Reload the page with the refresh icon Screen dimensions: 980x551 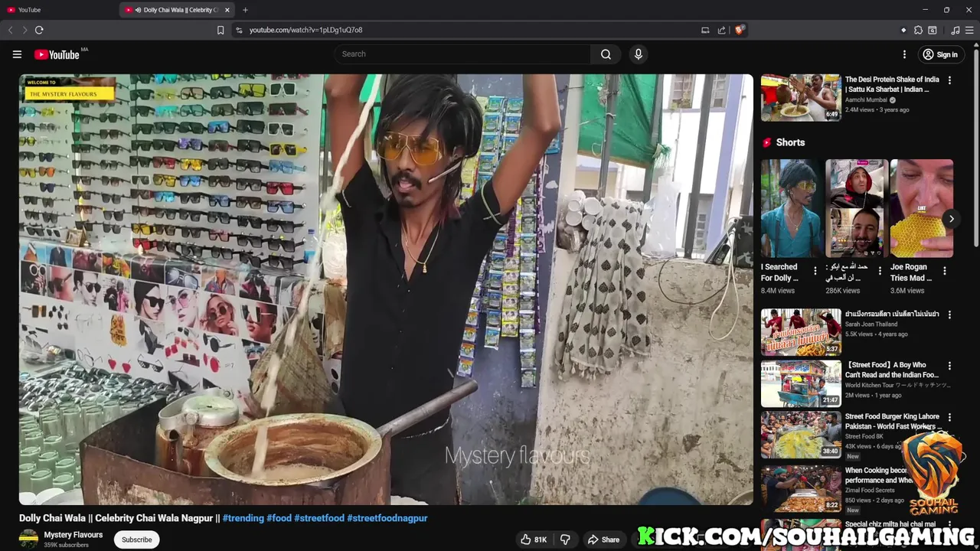pyautogui.click(x=39, y=30)
